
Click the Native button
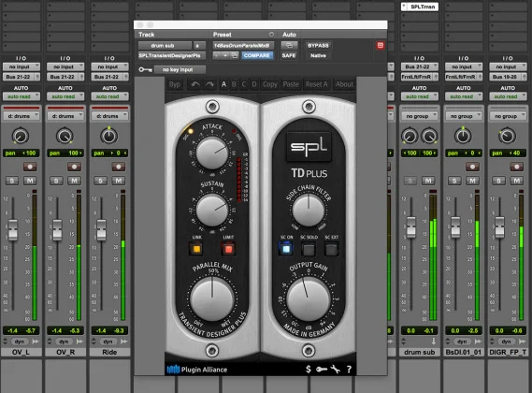(x=318, y=55)
